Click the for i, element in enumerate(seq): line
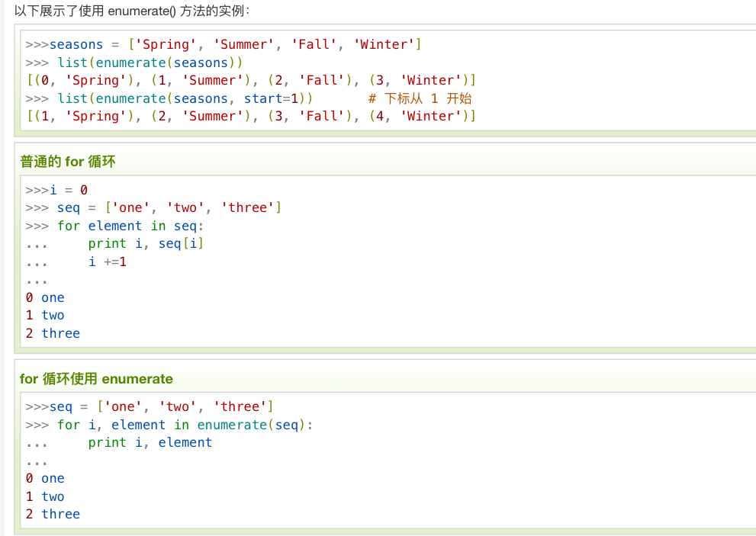This screenshot has width=756, height=536. [x=185, y=425]
